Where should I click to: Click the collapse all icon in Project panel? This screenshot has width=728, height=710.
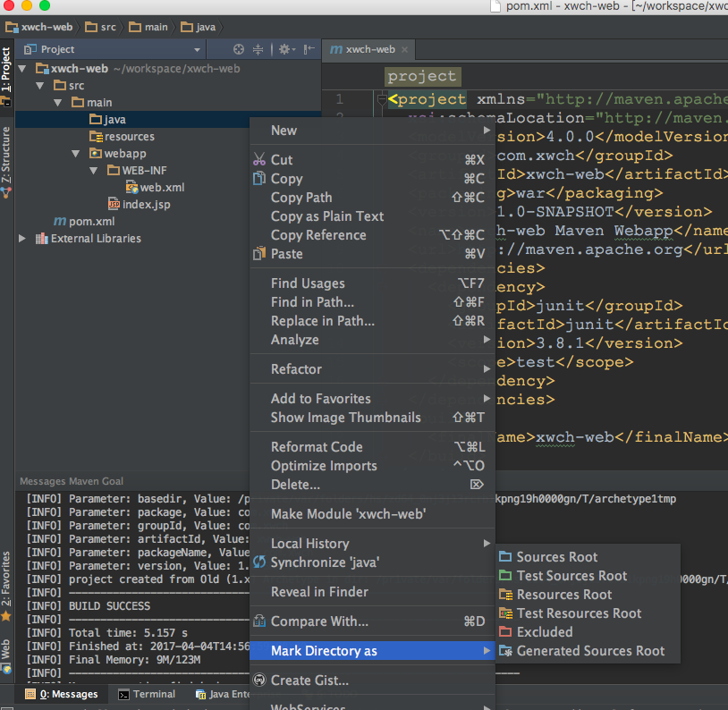click(258, 49)
